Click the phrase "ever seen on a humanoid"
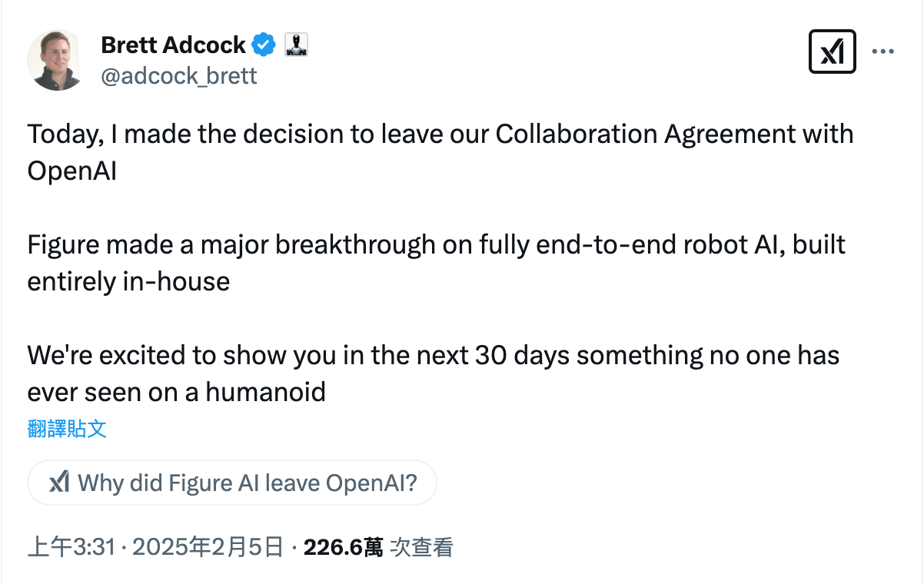The height and width of the screenshot is (584, 924). [177, 392]
